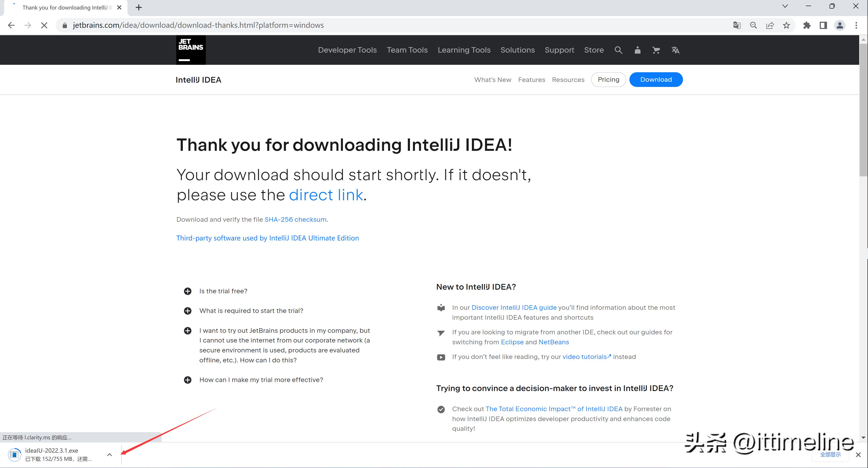Open the Features page
Viewport: 868px width, 468px height.
click(x=531, y=80)
